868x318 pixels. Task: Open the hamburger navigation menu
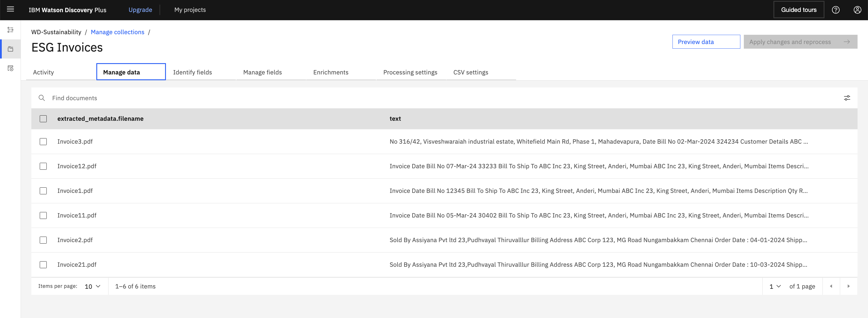[10, 10]
